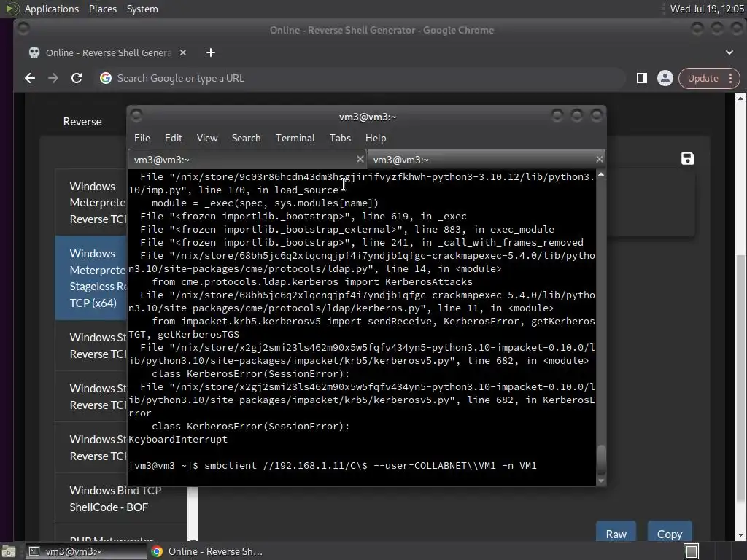
Task: Click the Chrome page scrollbar down arrow
Action: pos(740,536)
